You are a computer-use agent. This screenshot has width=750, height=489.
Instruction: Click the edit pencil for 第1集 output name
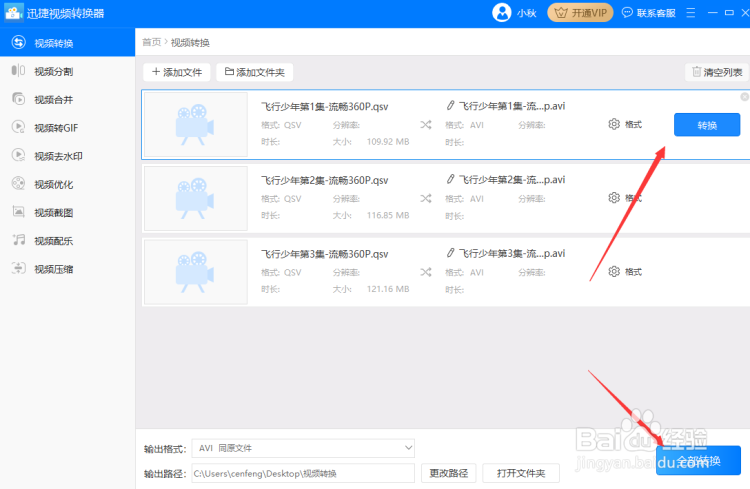[450, 105]
